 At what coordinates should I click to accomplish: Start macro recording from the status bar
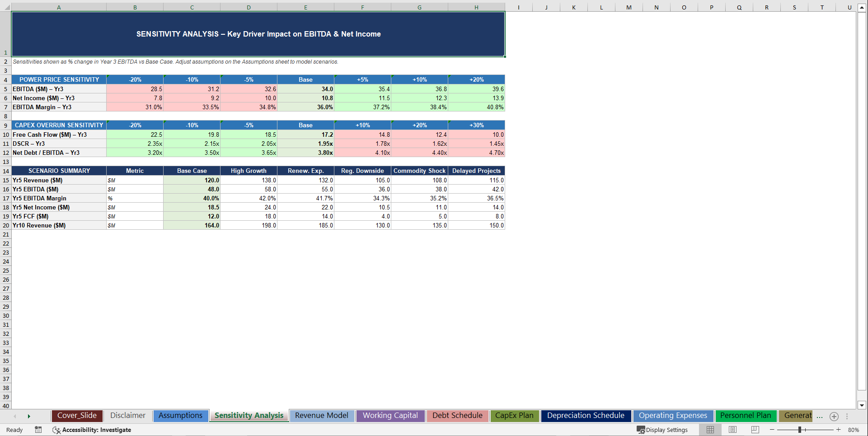coord(38,430)
